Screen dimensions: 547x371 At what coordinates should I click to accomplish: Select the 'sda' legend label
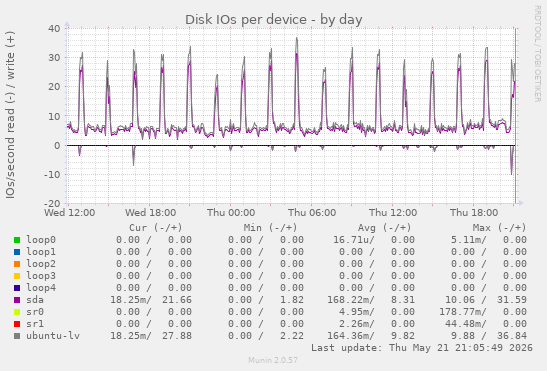(35, 300)
